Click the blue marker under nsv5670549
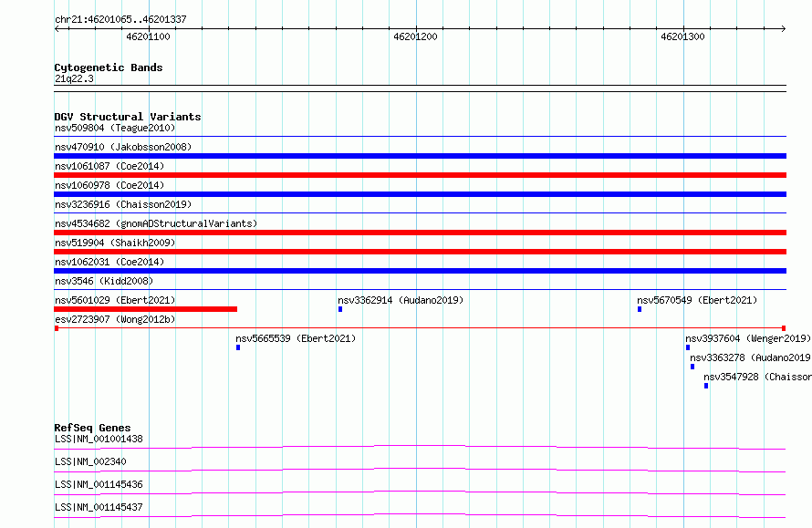 click(640, 309)
